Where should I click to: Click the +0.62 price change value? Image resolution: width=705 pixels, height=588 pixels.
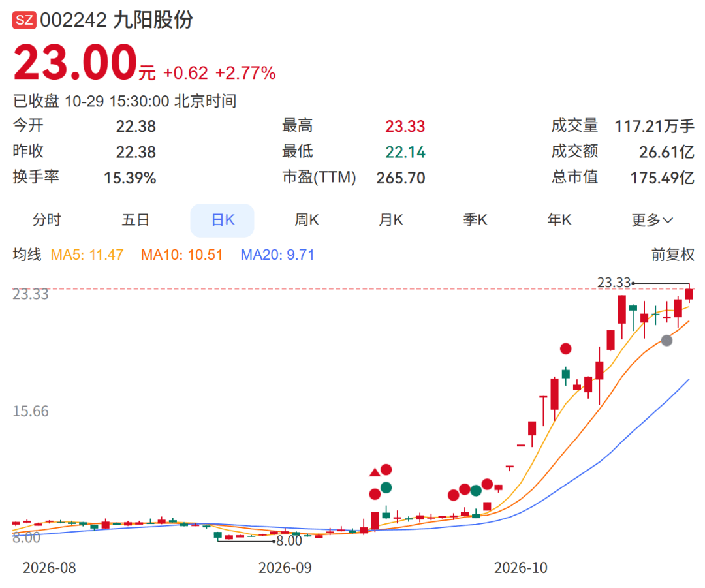[185, 73]
